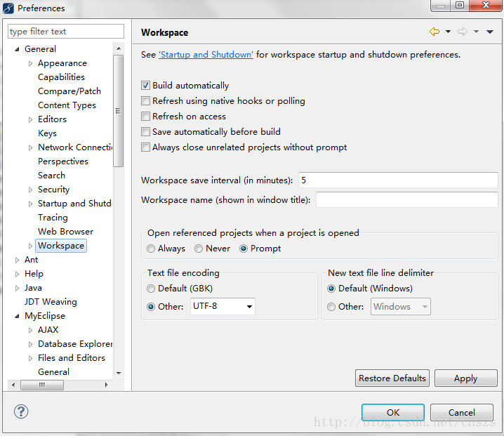Screen dimensions: 504x436
Task: Expand the Ant tree node
Action: 17,260
